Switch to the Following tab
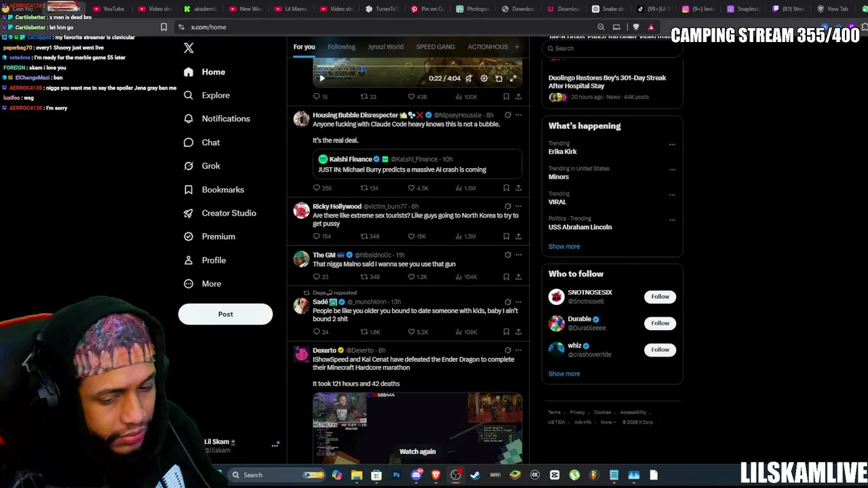Viewport: 868px width, 488px height. click(341, 47)
